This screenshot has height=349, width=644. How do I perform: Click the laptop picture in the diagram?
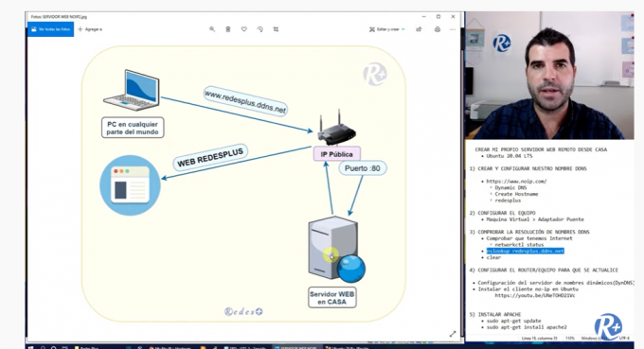pos(133,90)
